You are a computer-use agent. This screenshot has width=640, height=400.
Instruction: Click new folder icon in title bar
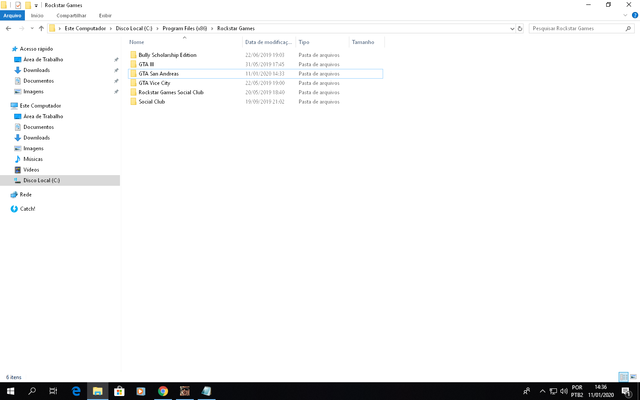point(28,5)
